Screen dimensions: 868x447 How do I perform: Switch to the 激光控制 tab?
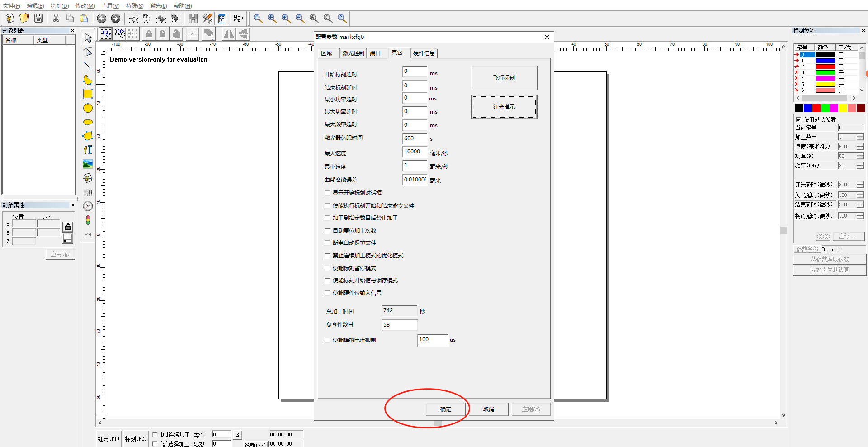point(353,53)
